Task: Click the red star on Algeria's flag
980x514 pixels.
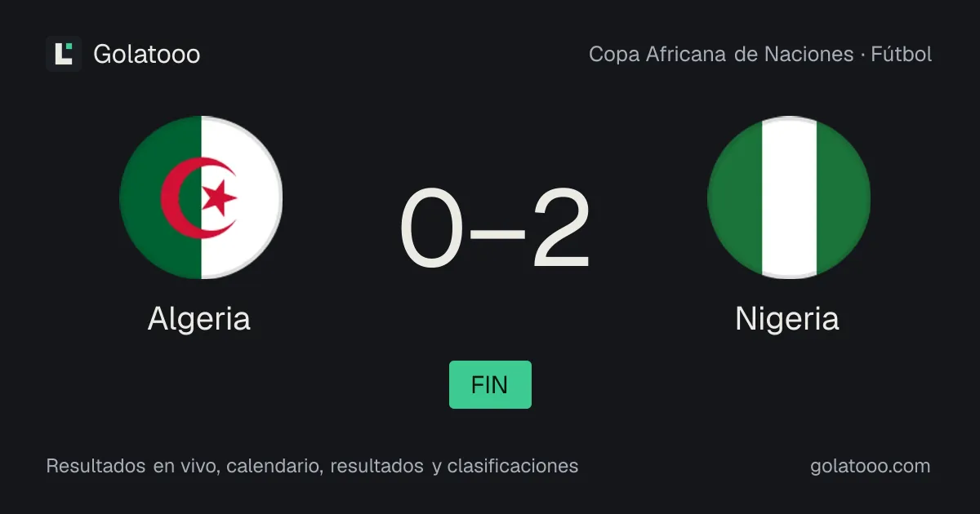Action: click(219, 197)
